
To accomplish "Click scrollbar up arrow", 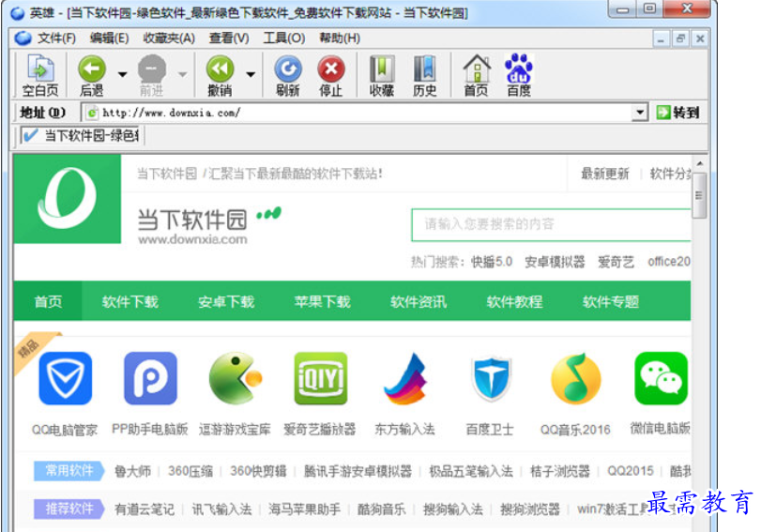I will point(699,163).
